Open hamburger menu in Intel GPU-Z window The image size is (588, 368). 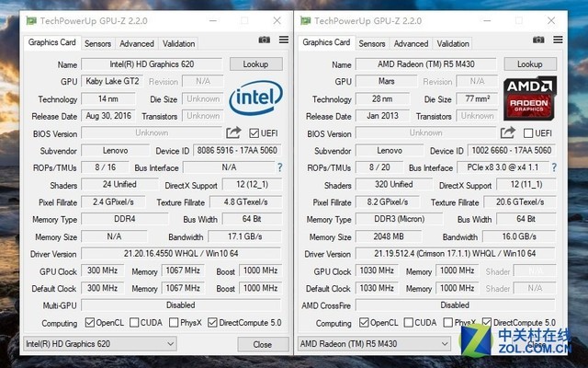(284, 40)
